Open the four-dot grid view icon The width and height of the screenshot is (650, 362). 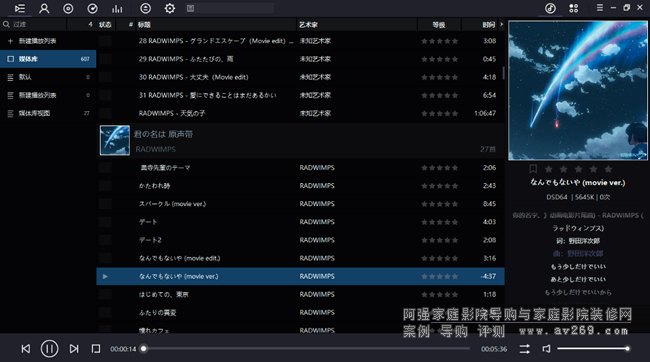(574, 8)
